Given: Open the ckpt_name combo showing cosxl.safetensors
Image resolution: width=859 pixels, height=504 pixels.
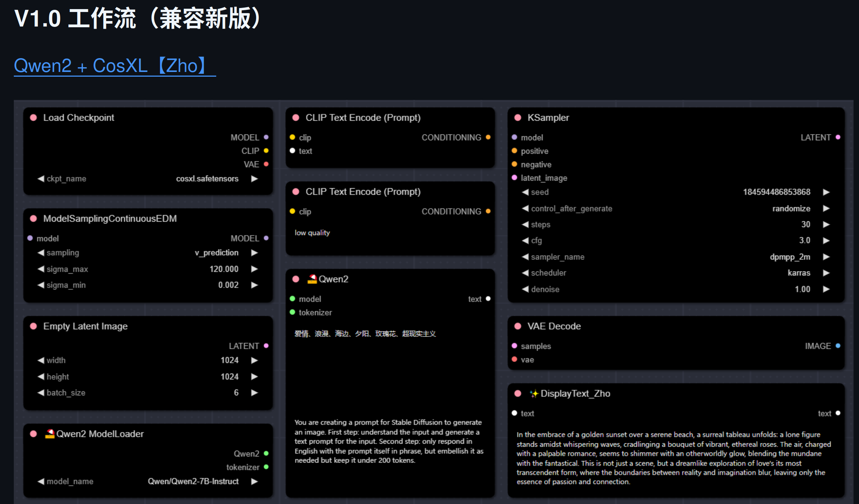Looking at the screenshot, I should [x=148, y=179].
